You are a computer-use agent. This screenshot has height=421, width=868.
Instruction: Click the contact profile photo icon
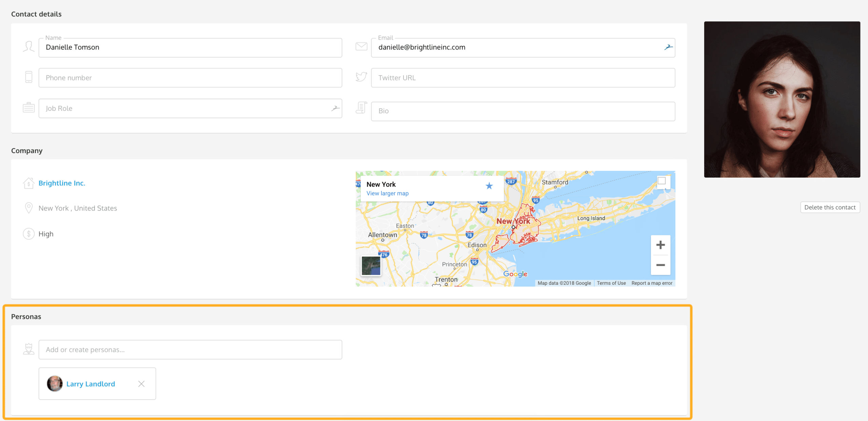tap(29, 47)
